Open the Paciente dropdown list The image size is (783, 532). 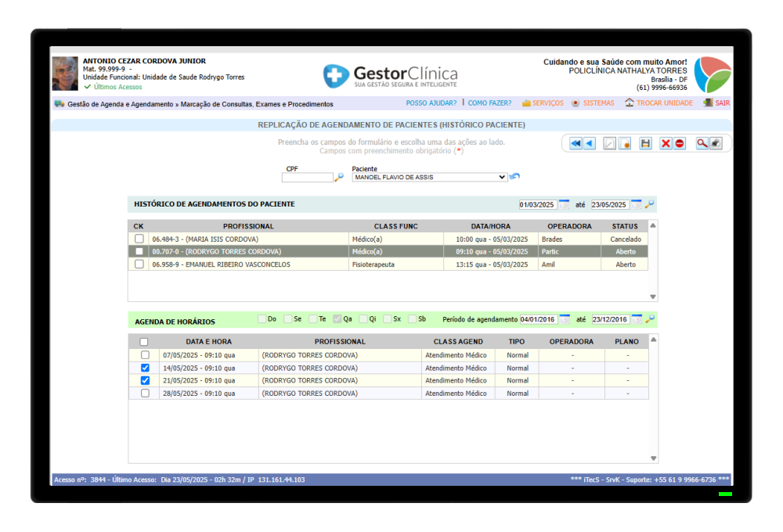tap(429, 177)
